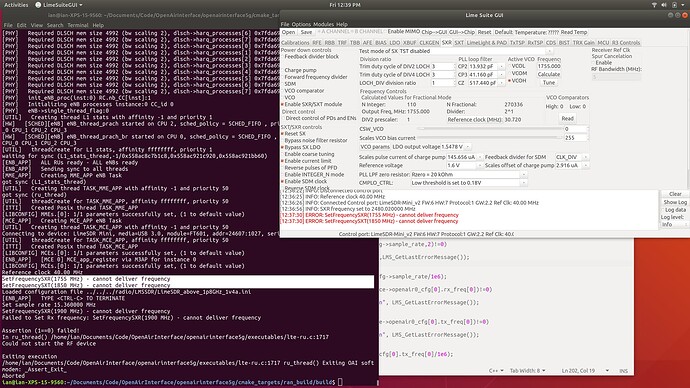This screenshot has width=690, height=388.
Task: Open the system power menu arrow
Action: [x=684, y=5]
